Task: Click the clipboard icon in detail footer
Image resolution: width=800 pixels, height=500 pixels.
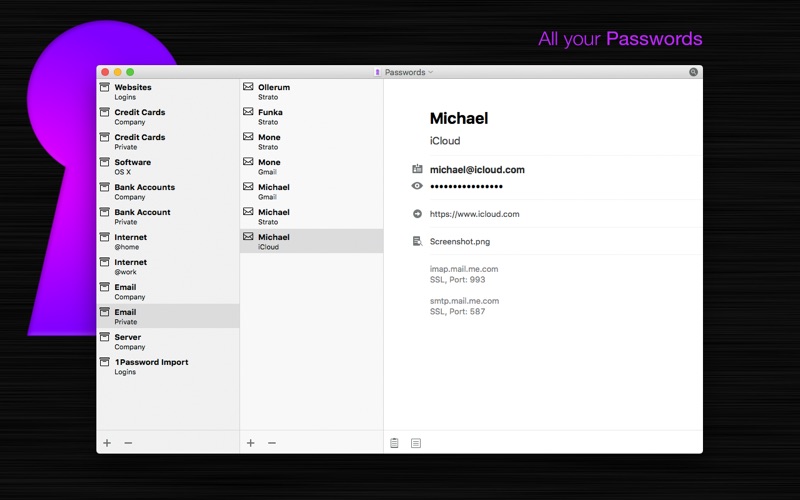Action: coord(394,443)
